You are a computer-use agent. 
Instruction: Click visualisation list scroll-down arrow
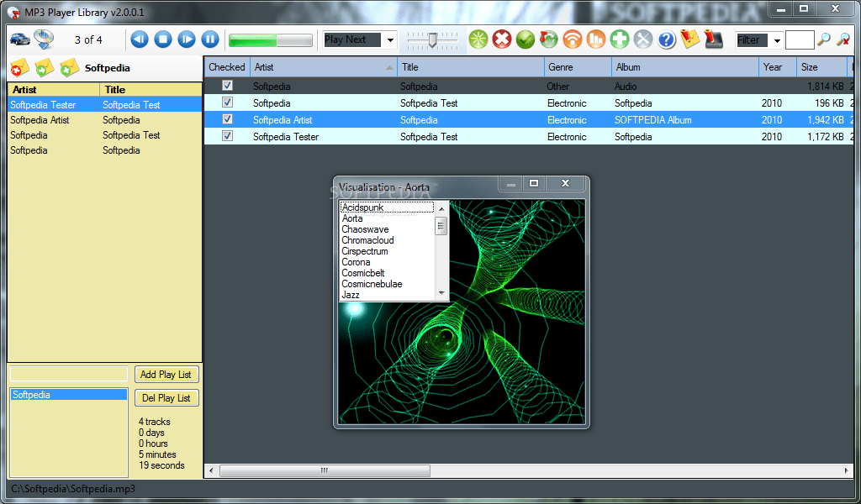click(441, 294)
